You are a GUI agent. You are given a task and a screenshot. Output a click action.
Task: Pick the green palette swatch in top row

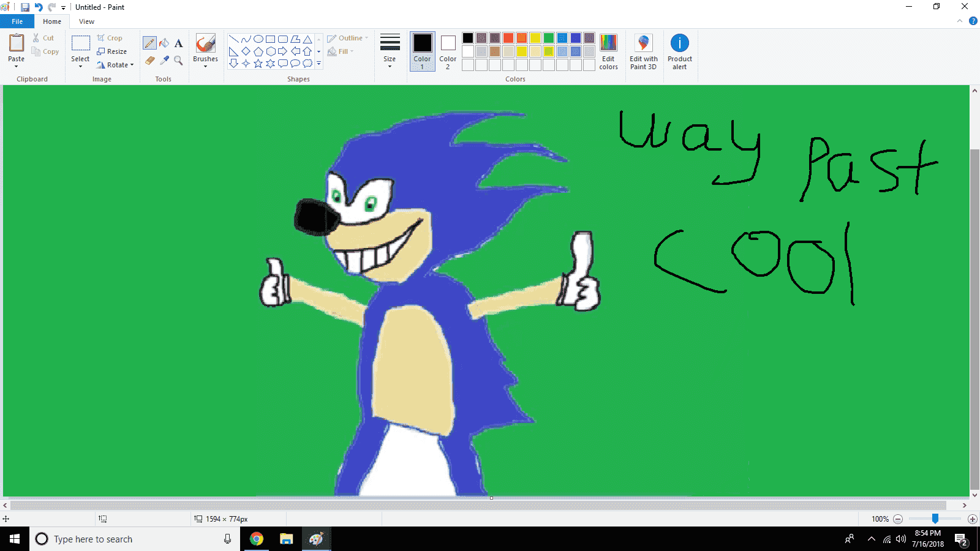pos(549,38)
